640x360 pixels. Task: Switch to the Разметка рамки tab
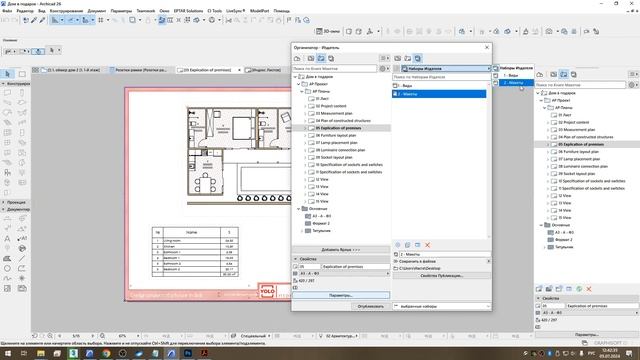(140, 70)
